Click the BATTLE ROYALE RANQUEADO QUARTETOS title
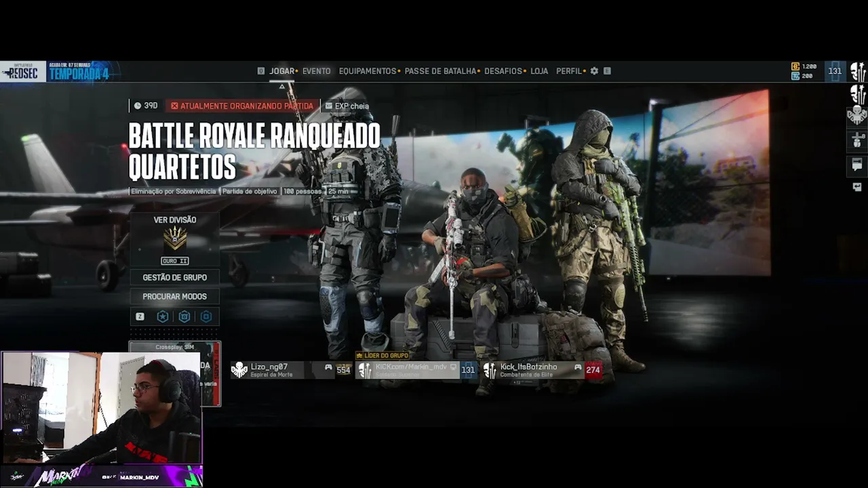The image size is (868, 488). pyautogui.click(x=254, y=152)
